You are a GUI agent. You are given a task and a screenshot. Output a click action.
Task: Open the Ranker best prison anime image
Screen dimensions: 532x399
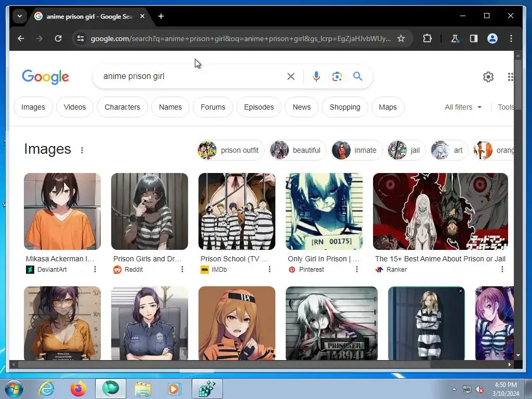click(x=441, y=211)
